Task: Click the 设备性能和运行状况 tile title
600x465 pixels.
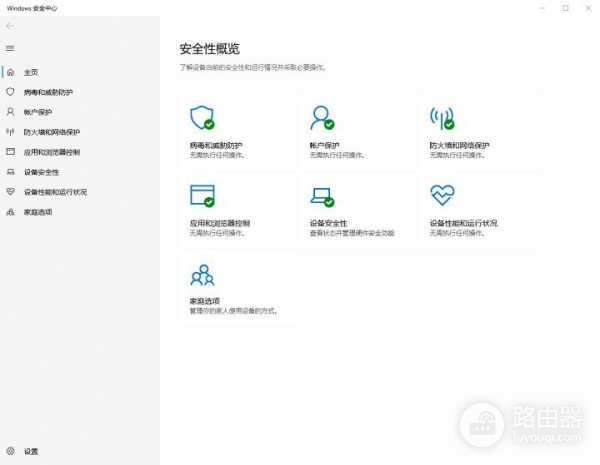Action: coord(463,223)
